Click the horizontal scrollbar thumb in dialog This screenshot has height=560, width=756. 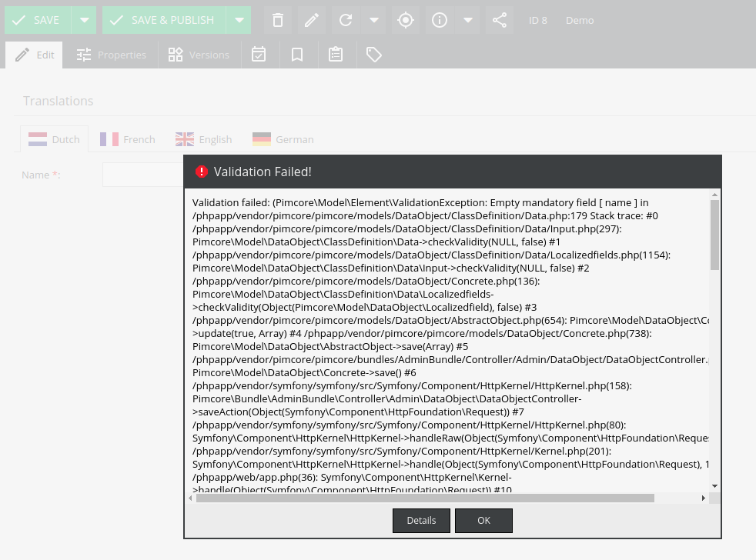click(x=425, y=498)
